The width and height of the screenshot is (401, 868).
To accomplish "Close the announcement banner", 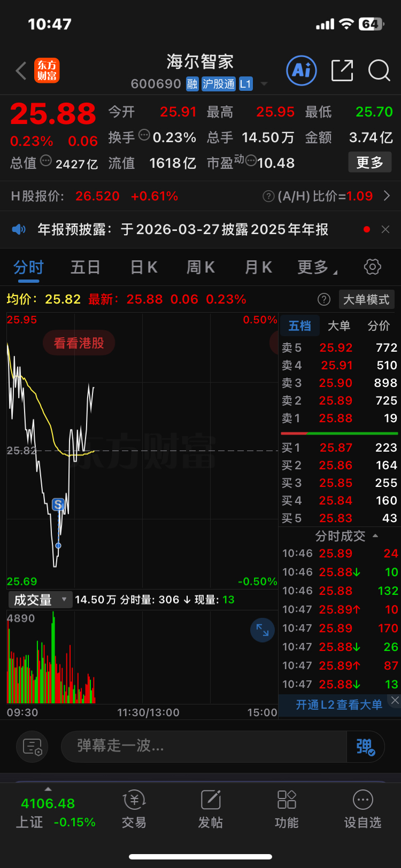I will [x=385, y=229].
